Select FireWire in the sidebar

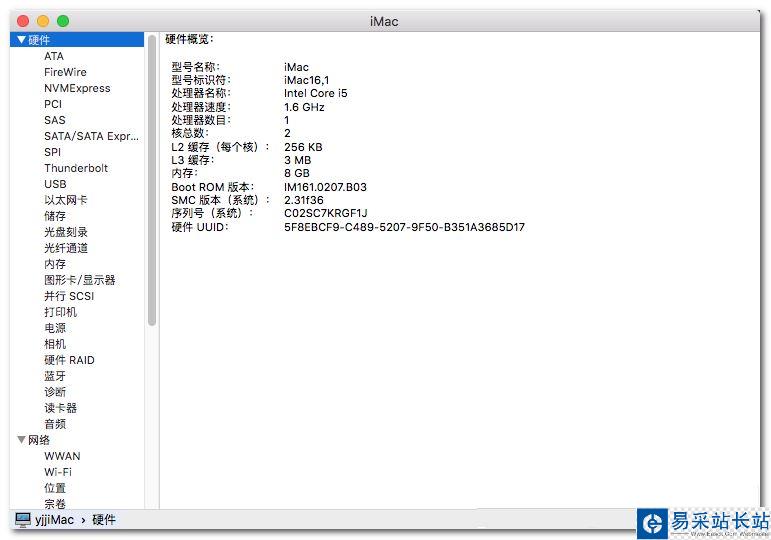(x=65, y=72)
